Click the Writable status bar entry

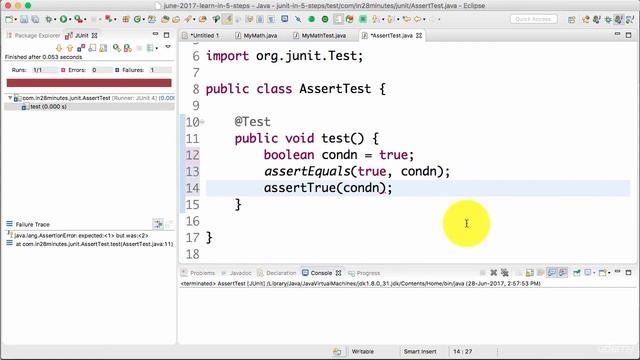click(x=362, y=351)
